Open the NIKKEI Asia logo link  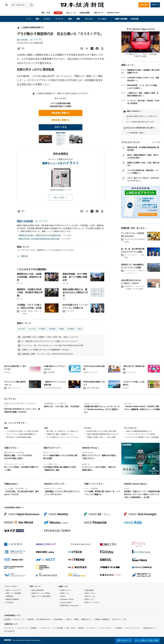132,522
